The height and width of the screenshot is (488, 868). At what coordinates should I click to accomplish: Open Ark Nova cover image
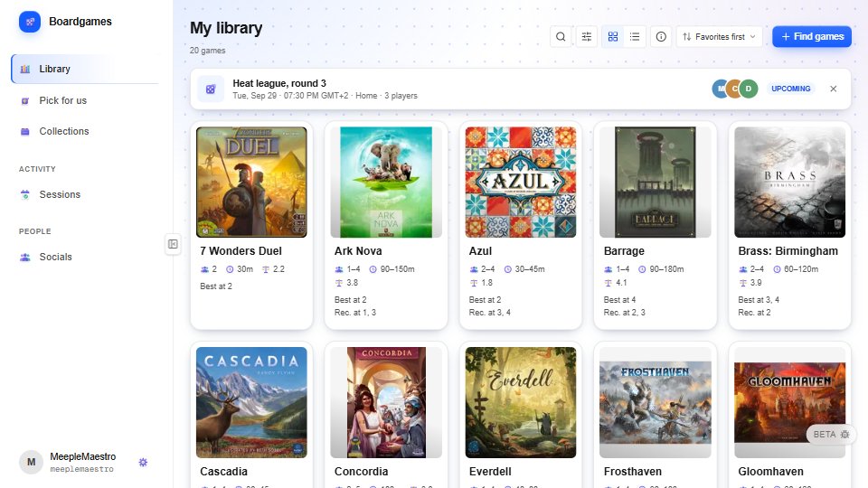coord(386,182)
